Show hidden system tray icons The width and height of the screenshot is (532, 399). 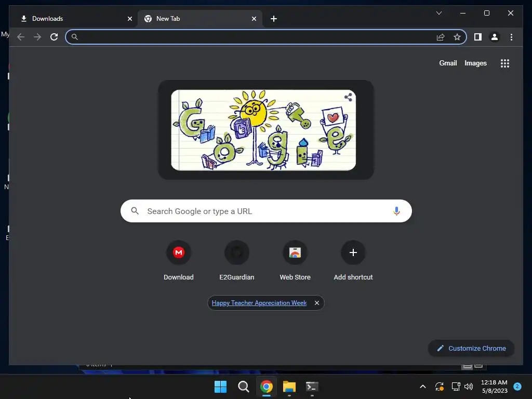click(423, 387)
